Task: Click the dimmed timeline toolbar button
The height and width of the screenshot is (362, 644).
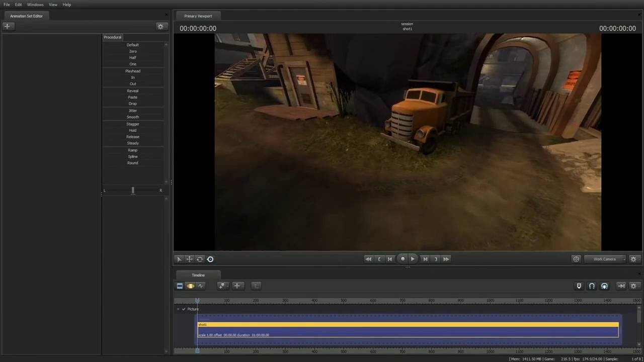Action: (256, 286)
